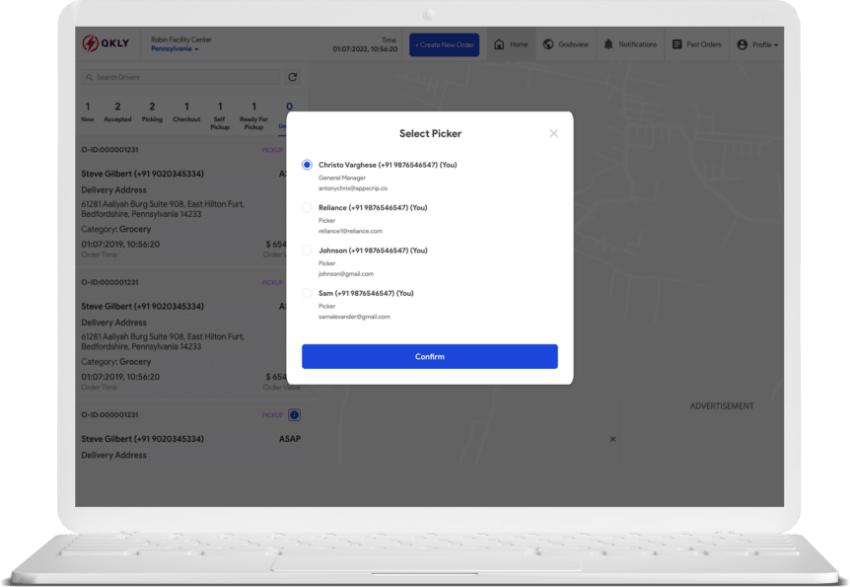Click the refresh icon beside Search Drivers
The height and width of the screenshot is (587, 850).
point(293,77)
